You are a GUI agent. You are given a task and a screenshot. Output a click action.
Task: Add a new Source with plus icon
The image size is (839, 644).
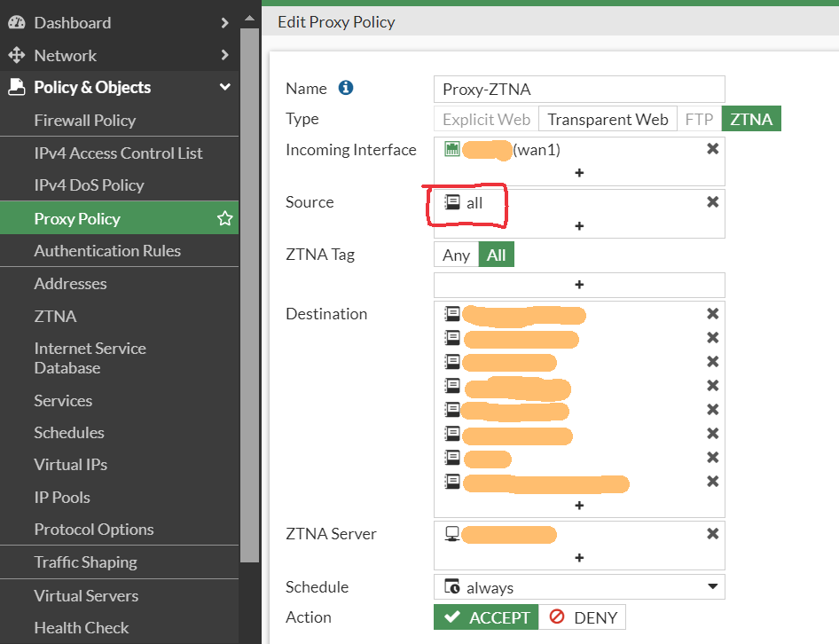[x=579, y=226]
